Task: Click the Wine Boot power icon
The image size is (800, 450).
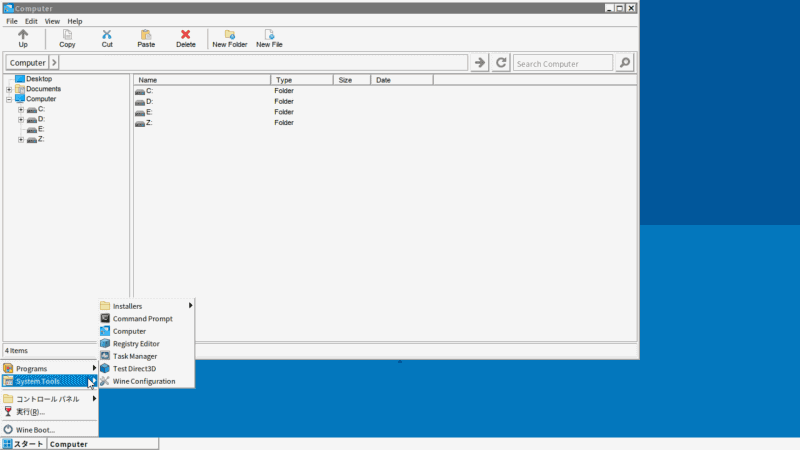Action: pos(8,430)
